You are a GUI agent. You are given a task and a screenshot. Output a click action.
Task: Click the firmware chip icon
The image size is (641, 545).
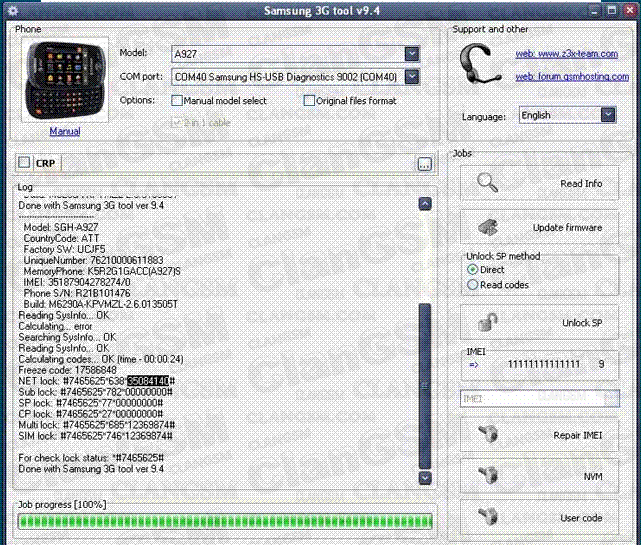488,227
